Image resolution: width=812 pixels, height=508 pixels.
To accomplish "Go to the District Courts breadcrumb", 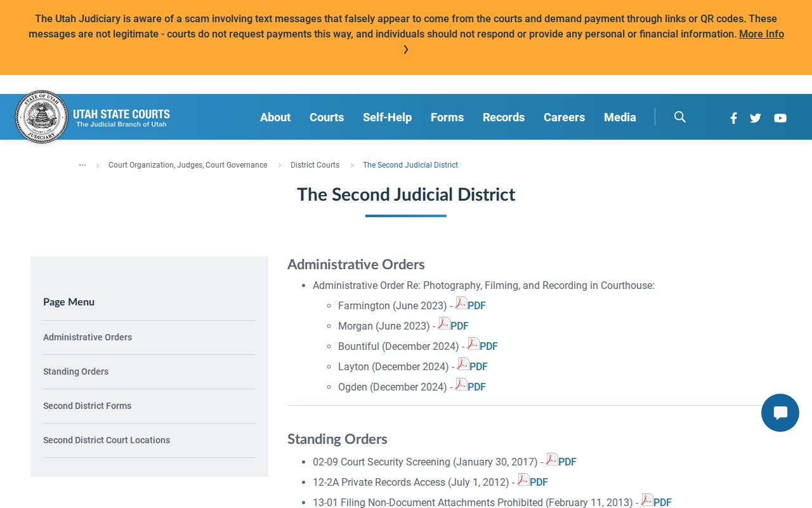I will [315, 165].
